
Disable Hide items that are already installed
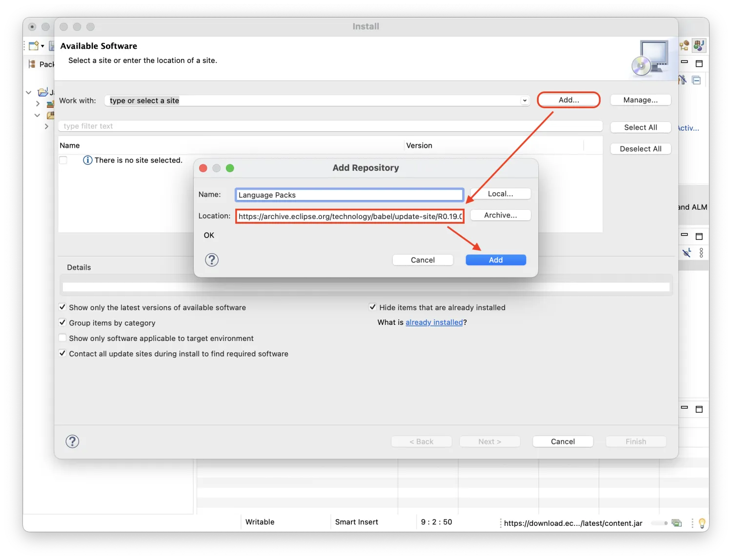(373, 307)
